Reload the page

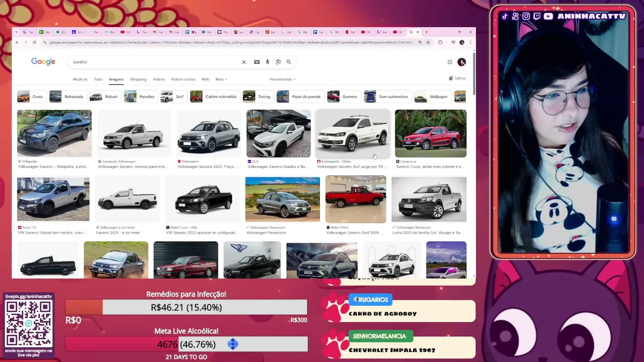coord(35,42)
